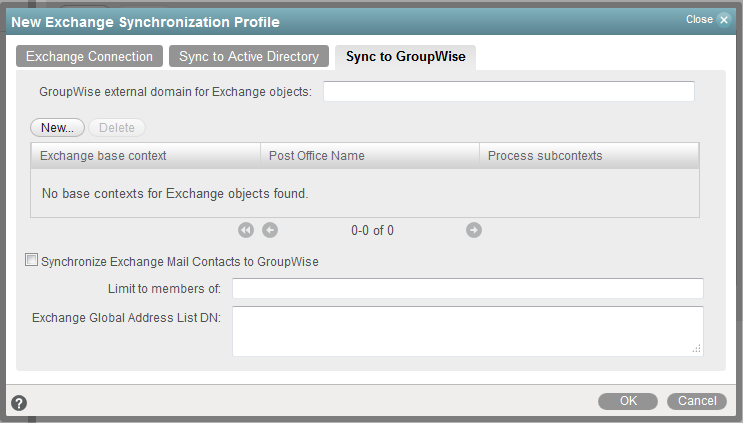Open the Sync to Active Directory tab

point(248,57)
